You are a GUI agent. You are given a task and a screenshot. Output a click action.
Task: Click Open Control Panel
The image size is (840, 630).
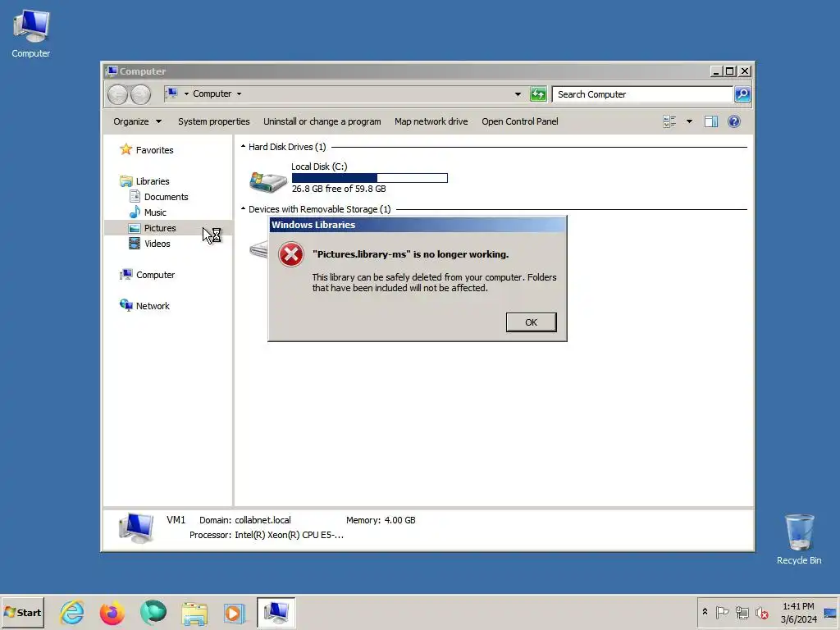(519, 121)
